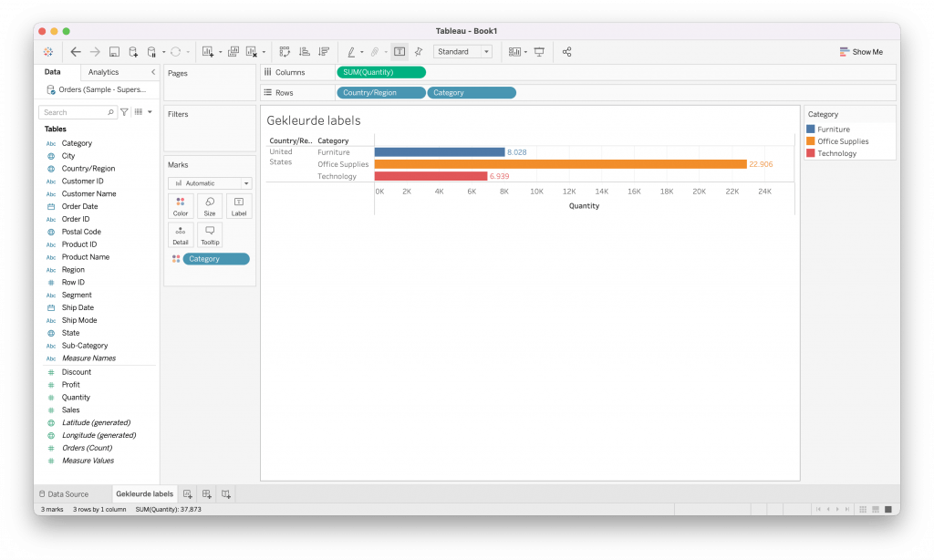
Task: Click the Undo back arrow
Action: point(76,52)
